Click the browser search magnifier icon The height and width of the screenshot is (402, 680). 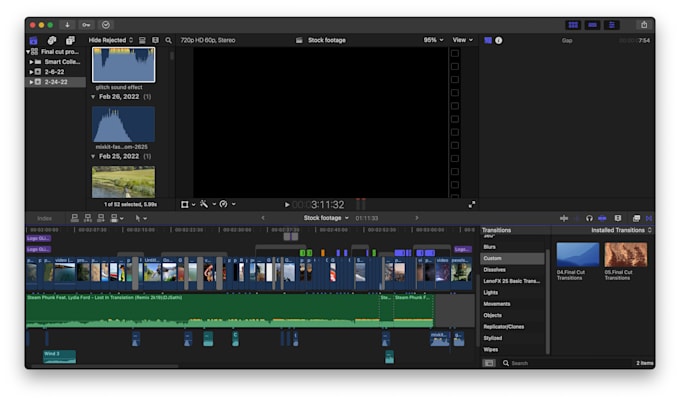168,40
